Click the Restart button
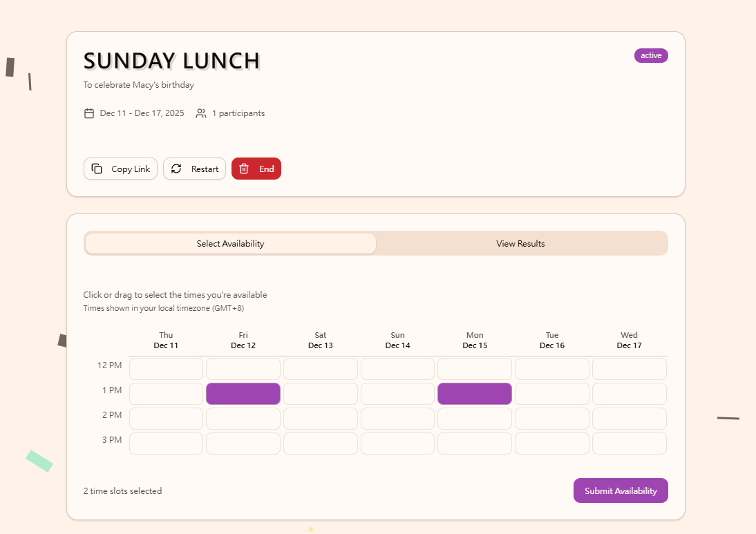Image resolution: width=756 pixels, height=534 pixels. (x=194, y=168)
